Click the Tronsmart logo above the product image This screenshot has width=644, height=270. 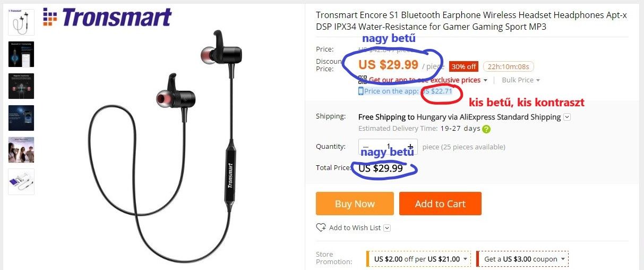[x=107, y=17]
